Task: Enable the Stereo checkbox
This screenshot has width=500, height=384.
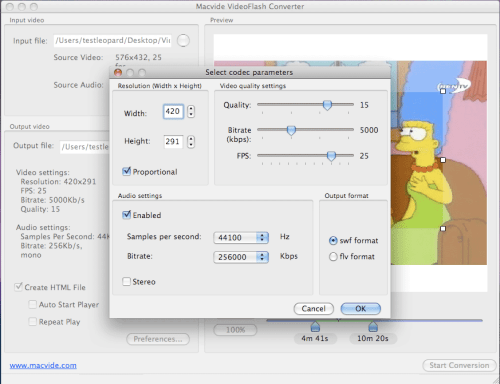Action: 126,282
